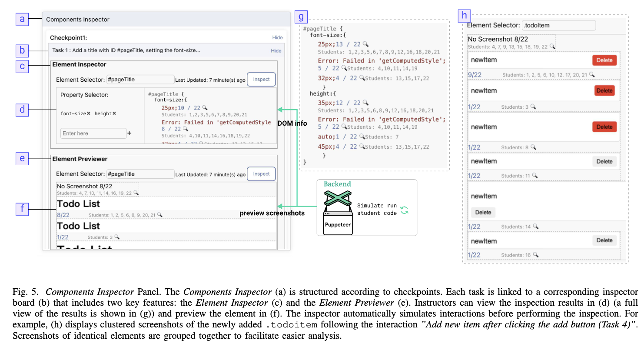Remove the height property tag via its ×

coord(114,113)
